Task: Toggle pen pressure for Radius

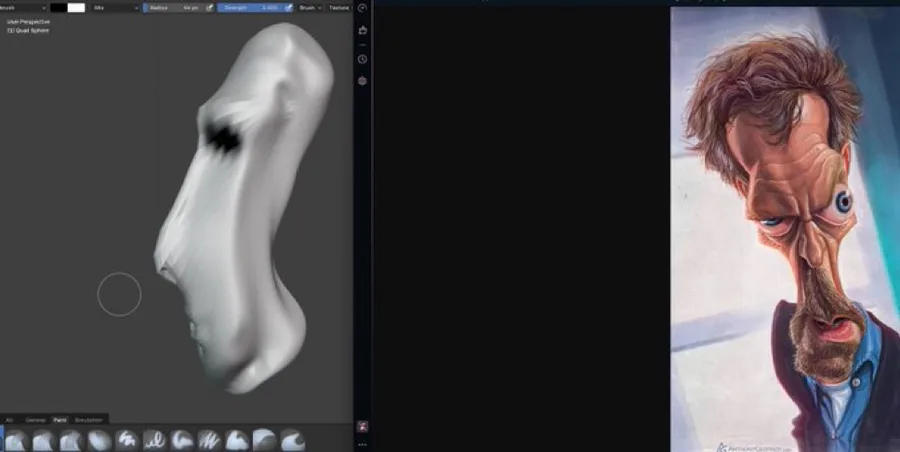Action: click(x=210, y=8)
